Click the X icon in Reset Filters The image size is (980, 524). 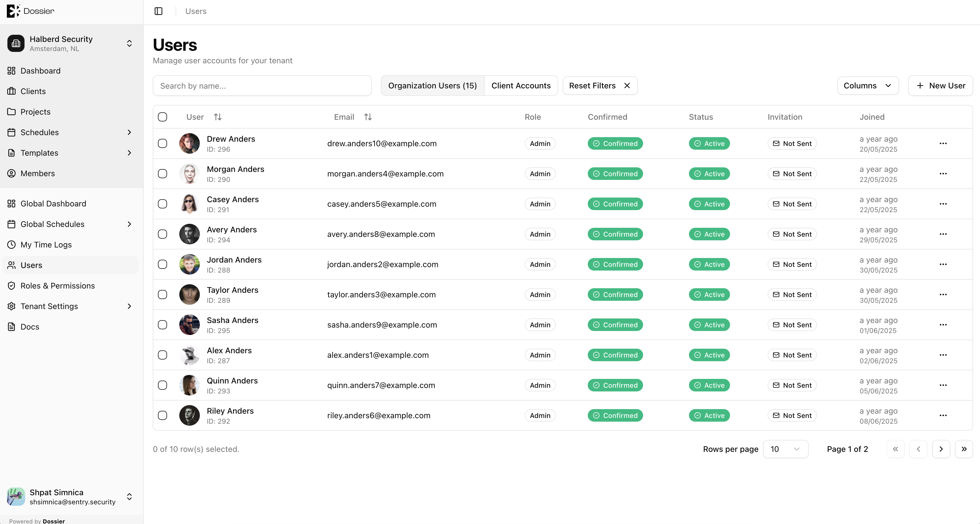pos(627,86)
